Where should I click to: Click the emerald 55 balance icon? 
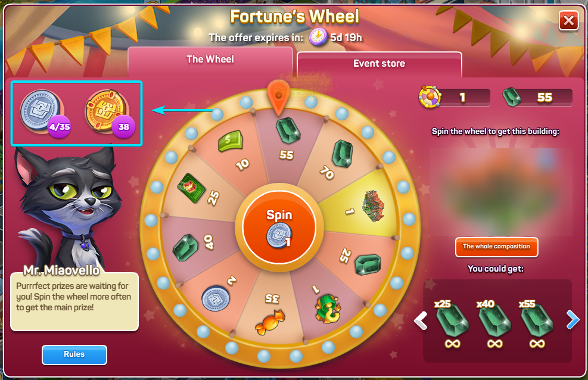(x=512, y=97)
